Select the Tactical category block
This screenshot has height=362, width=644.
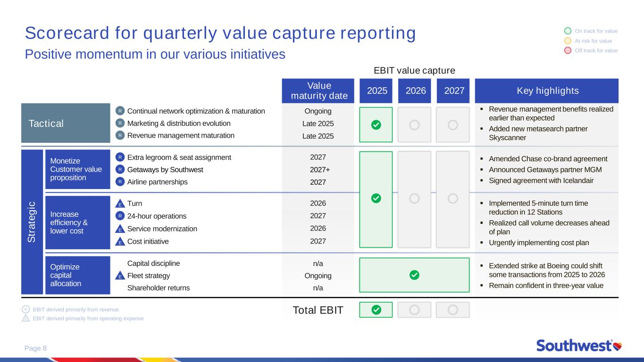[x=65, y=123]
